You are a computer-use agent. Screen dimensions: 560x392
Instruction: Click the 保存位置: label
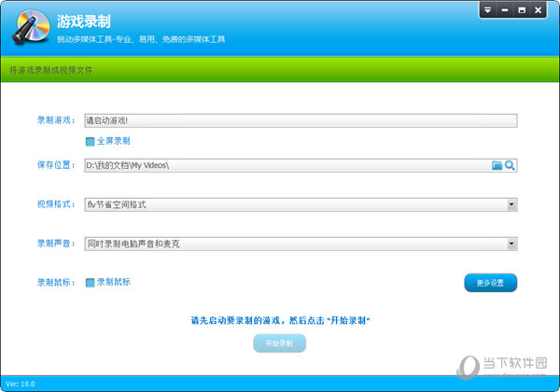coord(56,165)
